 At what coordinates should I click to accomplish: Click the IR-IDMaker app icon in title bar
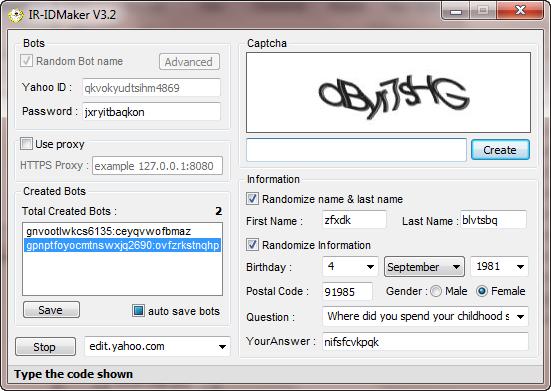coord(15,15)
